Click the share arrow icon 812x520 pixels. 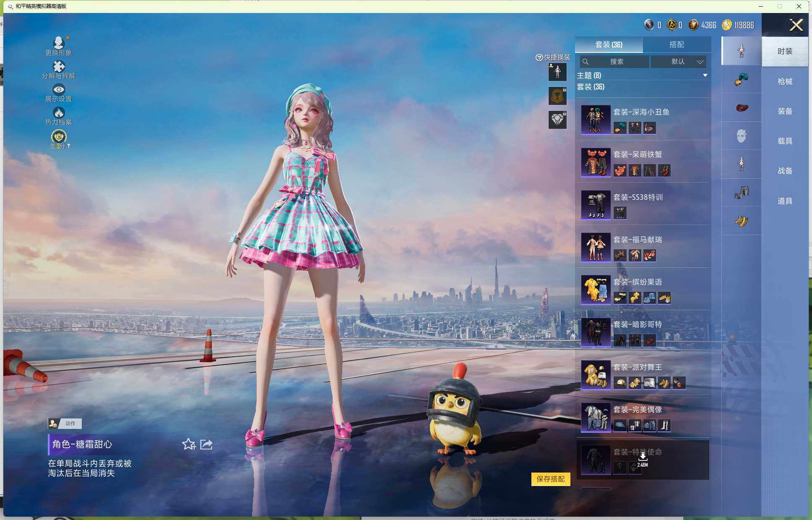click(x=206, y=444)
